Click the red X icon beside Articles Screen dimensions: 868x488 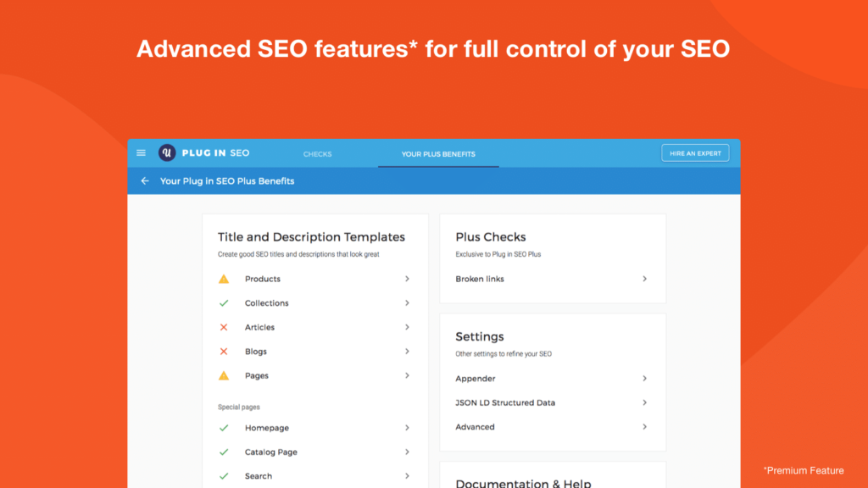[x=224, y=328]
